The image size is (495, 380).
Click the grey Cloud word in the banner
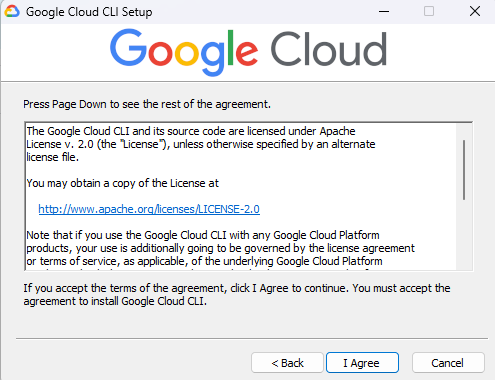pos(329,49)
